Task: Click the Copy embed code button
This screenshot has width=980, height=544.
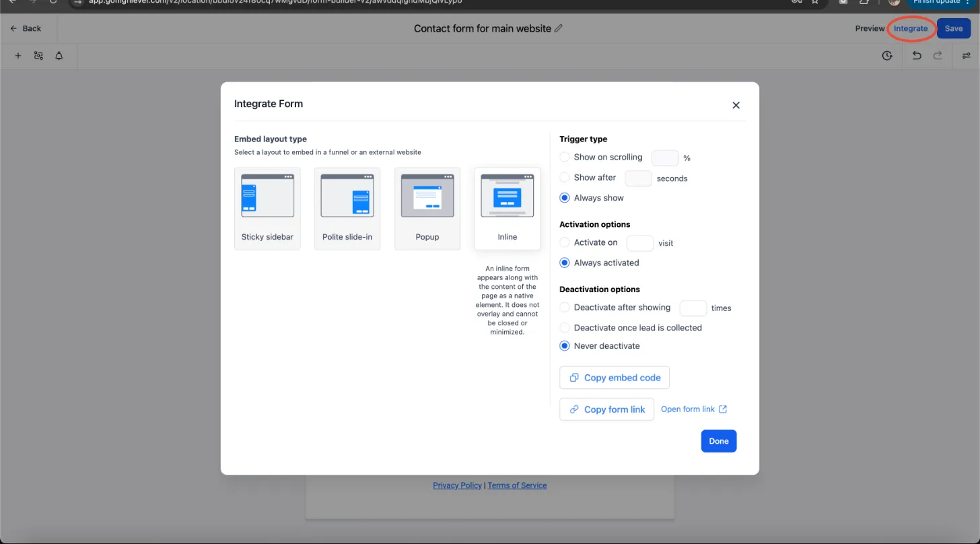Action: click(615, 378)
